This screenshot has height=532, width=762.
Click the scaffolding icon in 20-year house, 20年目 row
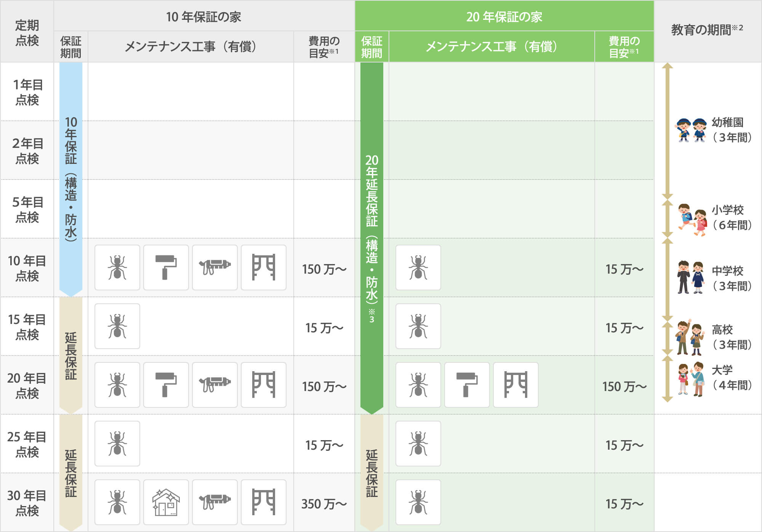coord(516,385)
